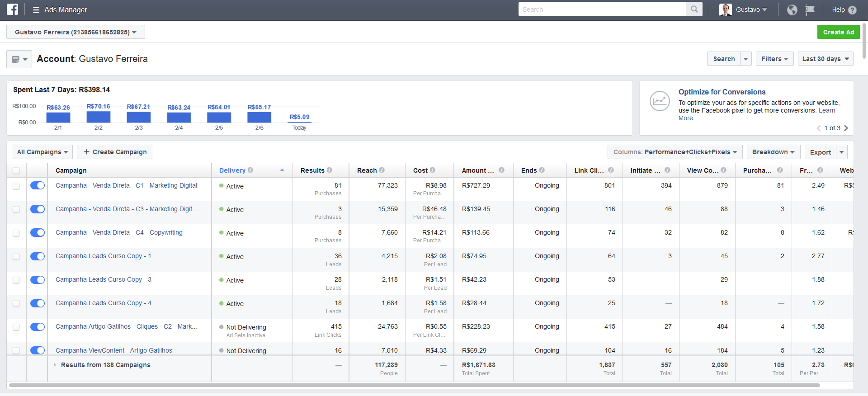Click the flag pages icon

pos(810,10)
